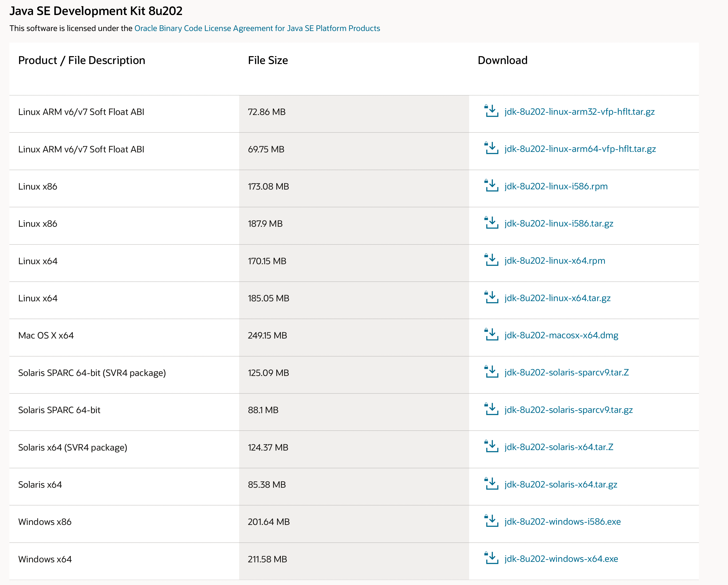Click download icon beside jdk-8u202-linux-x64.tar.gz

(491, 297)
